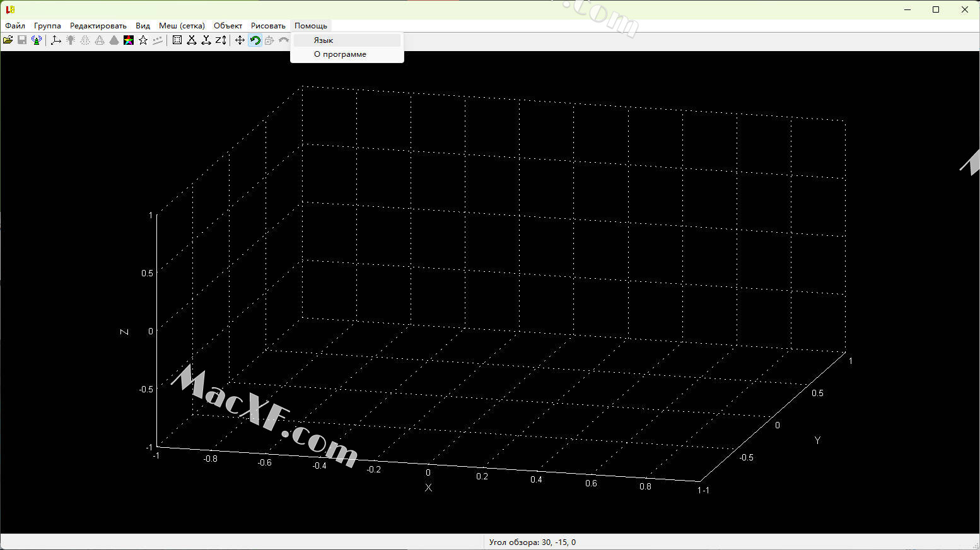Screen dimensions: 980x550
Task: Open the Меш (сетка) menu
Action: 182,26
